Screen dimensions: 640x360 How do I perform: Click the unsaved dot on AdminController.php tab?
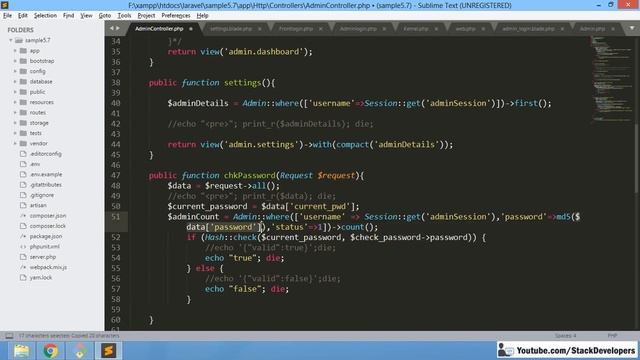pos(191,29)
